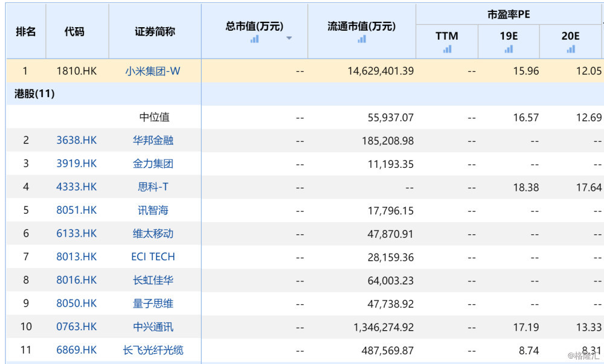Open ECI TECH security link
Viewport: 604px width, 364px height.
click(153, 257)
